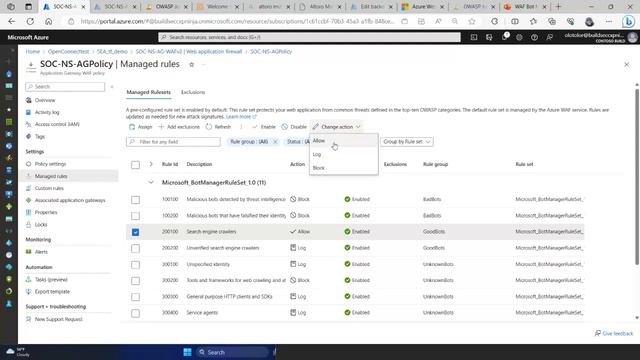Close the Managed rules blade
This screenshot has width=640, height=360.
(x=627, y=64)
